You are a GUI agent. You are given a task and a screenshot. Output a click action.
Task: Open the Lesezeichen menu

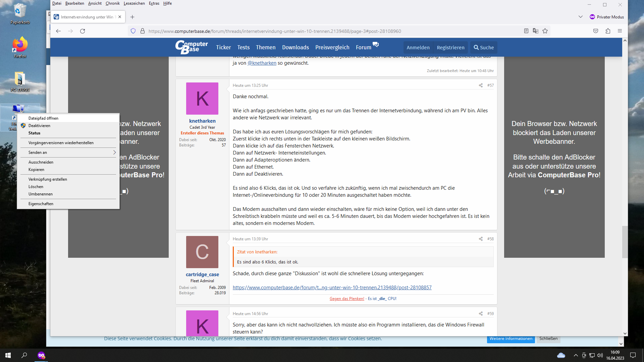click(134, 3)
